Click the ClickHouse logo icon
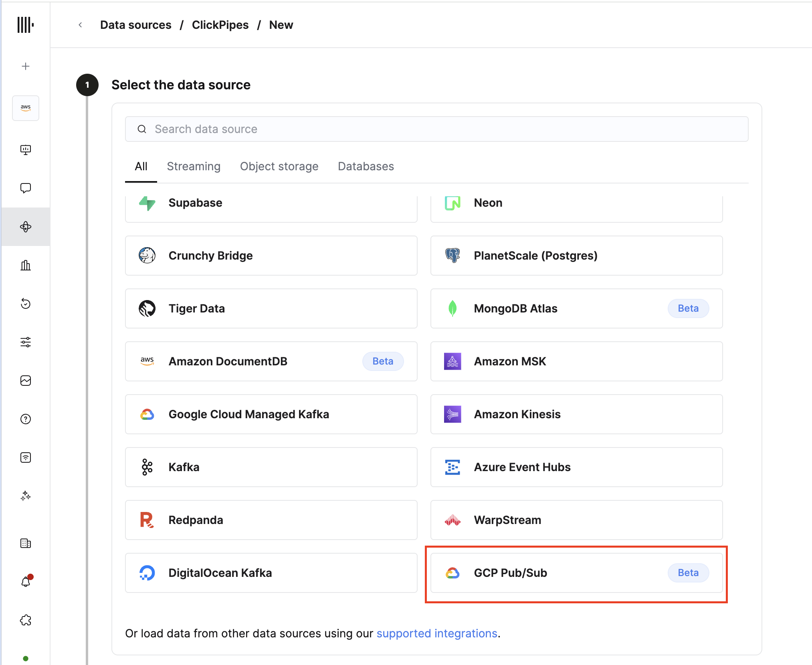This screenshot has width=812, height=665. pos(26,25)
